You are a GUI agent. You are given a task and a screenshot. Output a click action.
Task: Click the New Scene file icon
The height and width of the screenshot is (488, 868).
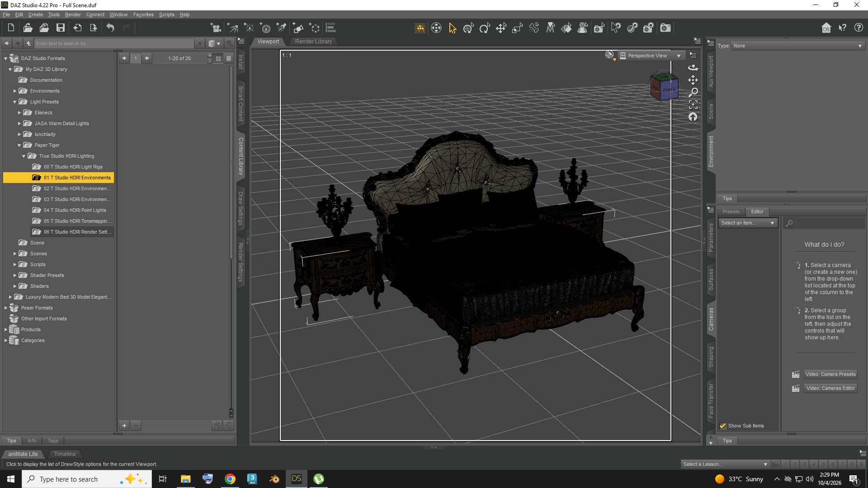[11, 28]
